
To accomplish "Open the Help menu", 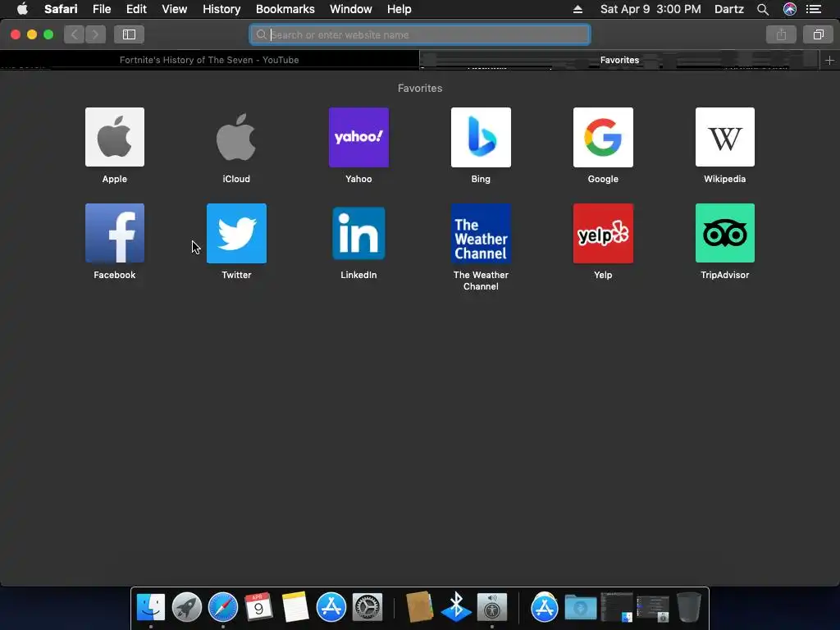I will click(x=399, y=9).
